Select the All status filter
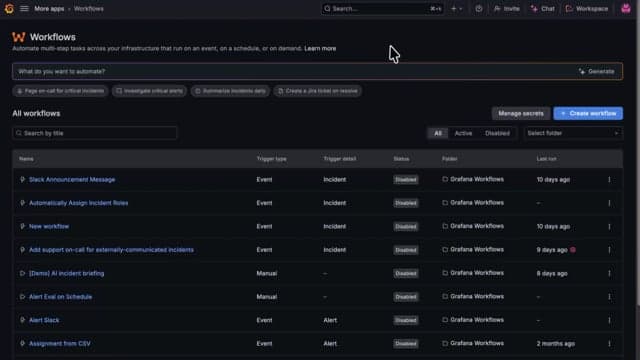 click(x=438, y=133)
